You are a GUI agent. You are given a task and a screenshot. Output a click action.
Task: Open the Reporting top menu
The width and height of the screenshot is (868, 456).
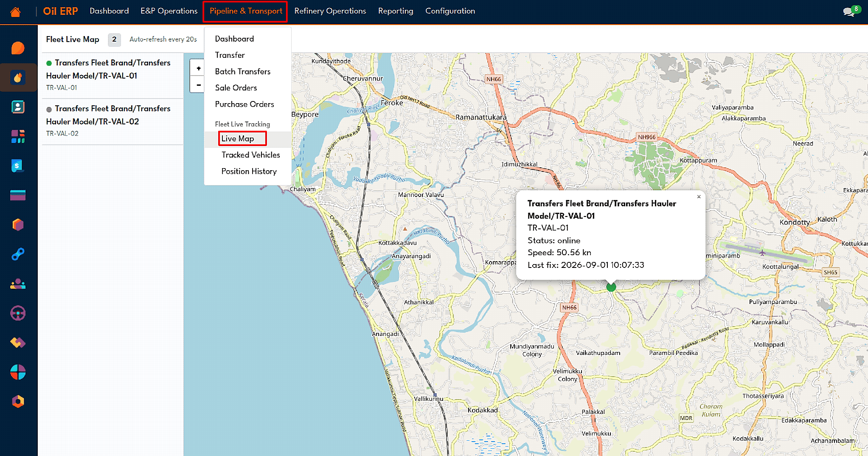point(396,11)
